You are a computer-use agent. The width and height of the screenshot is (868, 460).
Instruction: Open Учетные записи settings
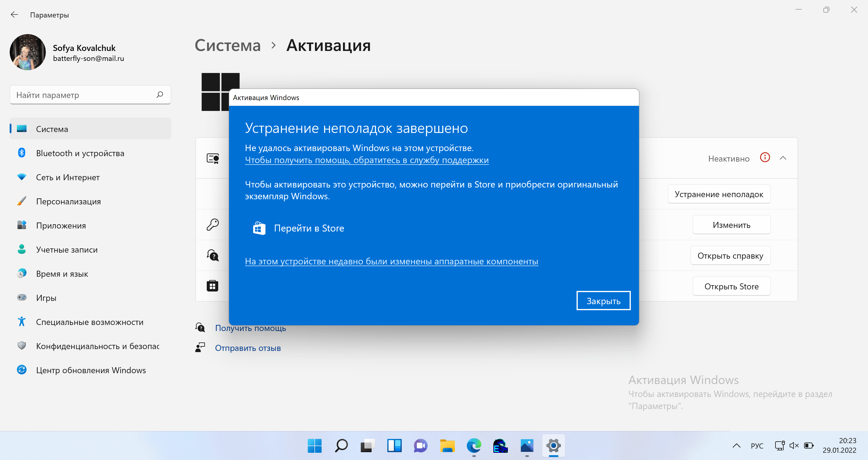point(90,249)
